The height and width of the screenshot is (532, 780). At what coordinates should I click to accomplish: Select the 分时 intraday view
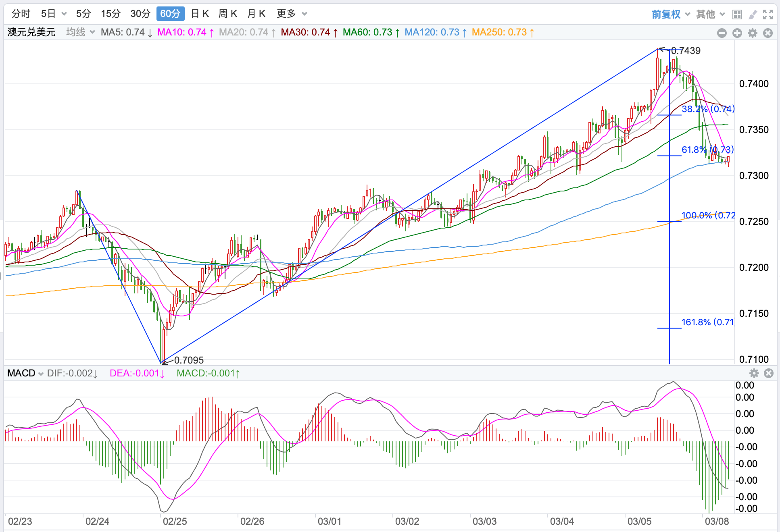[21, 14]
